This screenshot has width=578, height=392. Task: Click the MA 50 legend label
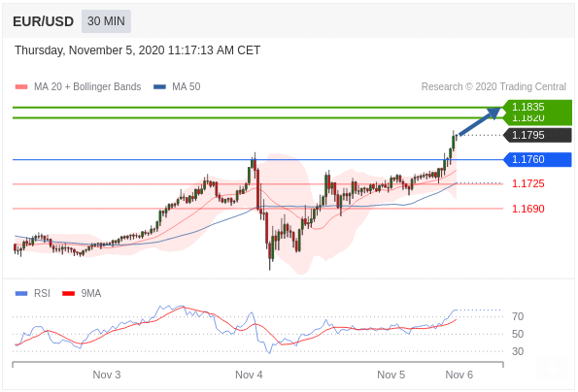click(187, 87)
